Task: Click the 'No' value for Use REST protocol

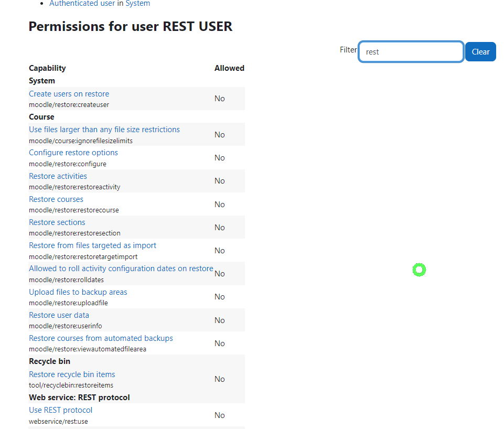Action: (220, 415)
